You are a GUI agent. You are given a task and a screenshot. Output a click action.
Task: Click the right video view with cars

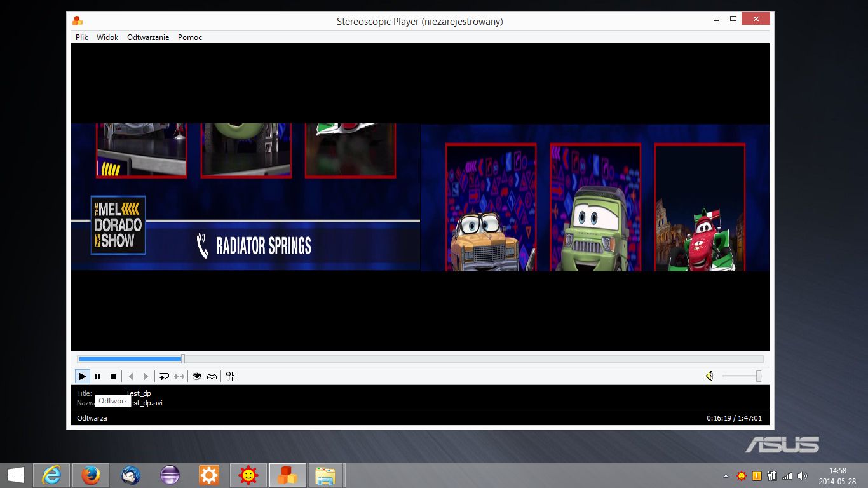595,197
